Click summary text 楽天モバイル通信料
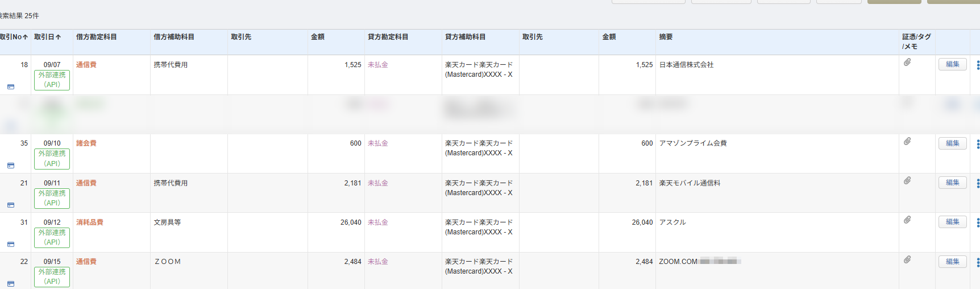 click(690, 183)
